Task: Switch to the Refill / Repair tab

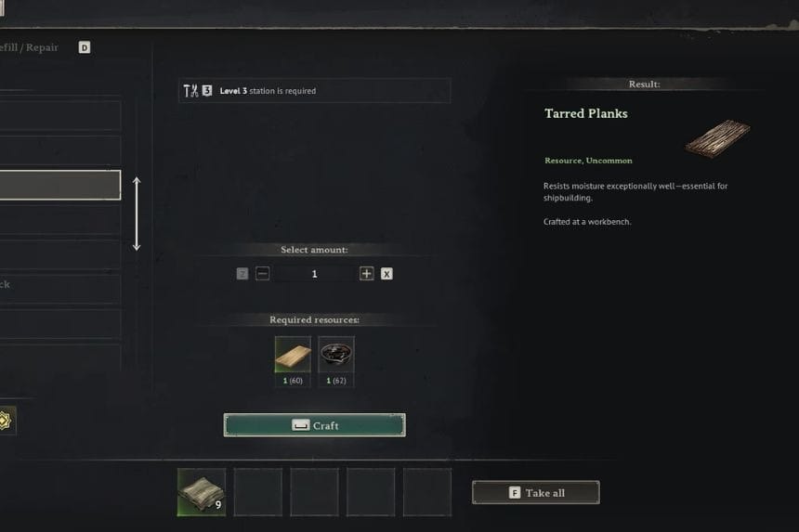Action: coord(29,47)
